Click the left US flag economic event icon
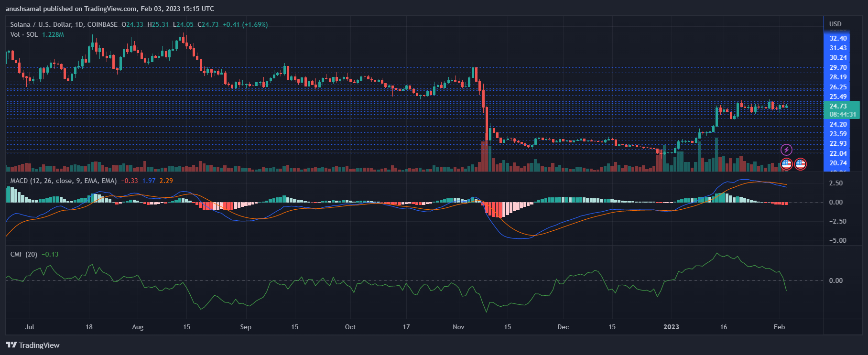The width and height of the screenshot is (868, 355). pyautogui.click(x=786, y=164)
